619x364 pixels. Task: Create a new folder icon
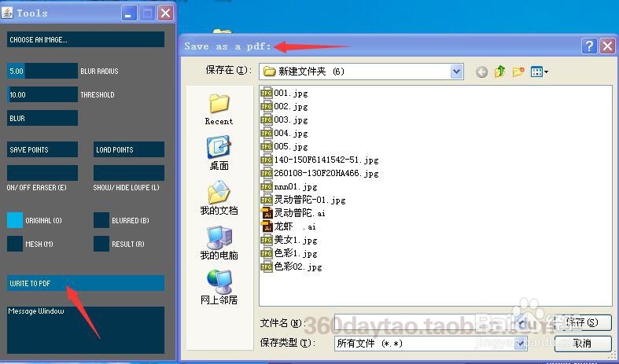(x=518, y=72)
